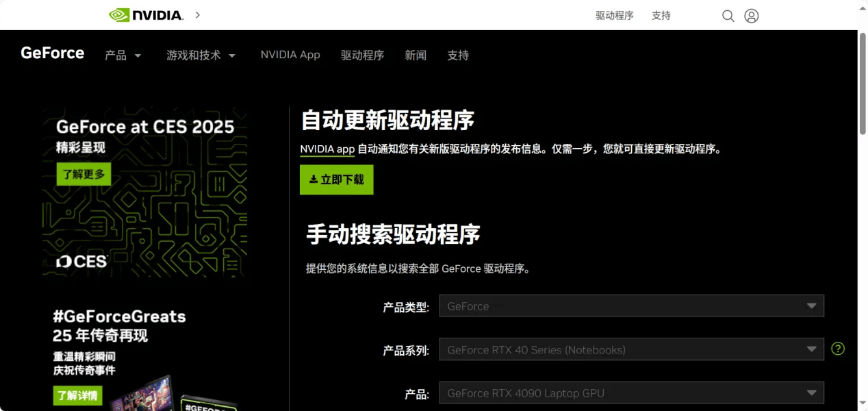Open the search magnifier icon
Image resolution: width=868 pixels, height=411 pixels.
coord(728,15)
